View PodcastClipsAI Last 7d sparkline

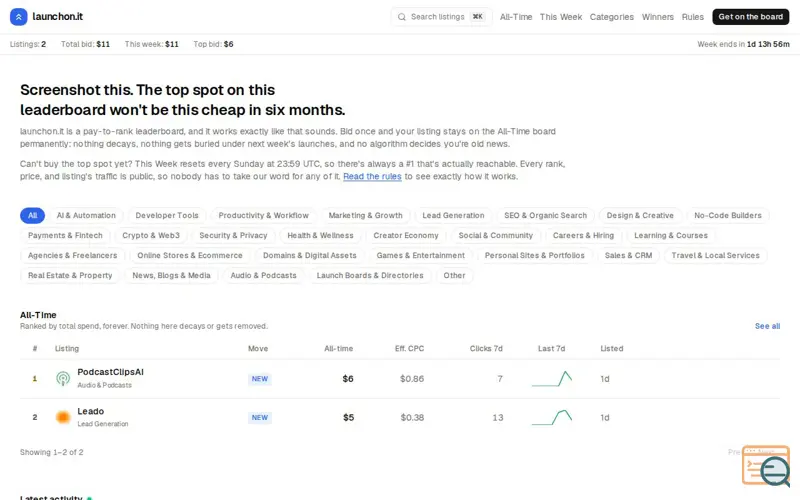tap(552, 379)
